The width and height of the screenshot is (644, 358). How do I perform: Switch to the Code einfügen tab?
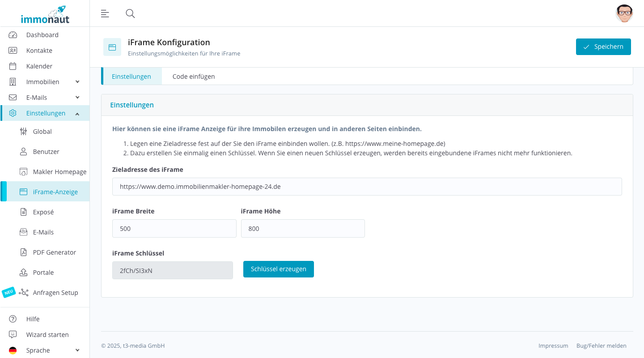coord(194,77)
